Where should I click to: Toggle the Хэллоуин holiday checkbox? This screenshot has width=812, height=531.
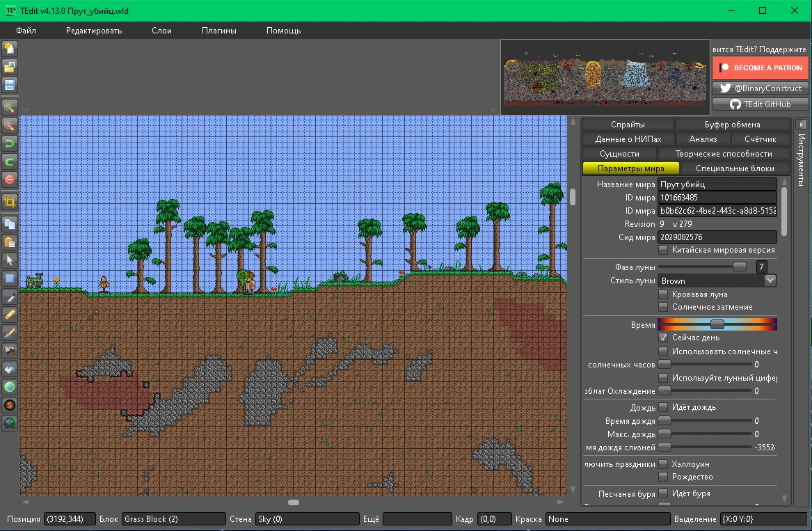tap(663, 464)
